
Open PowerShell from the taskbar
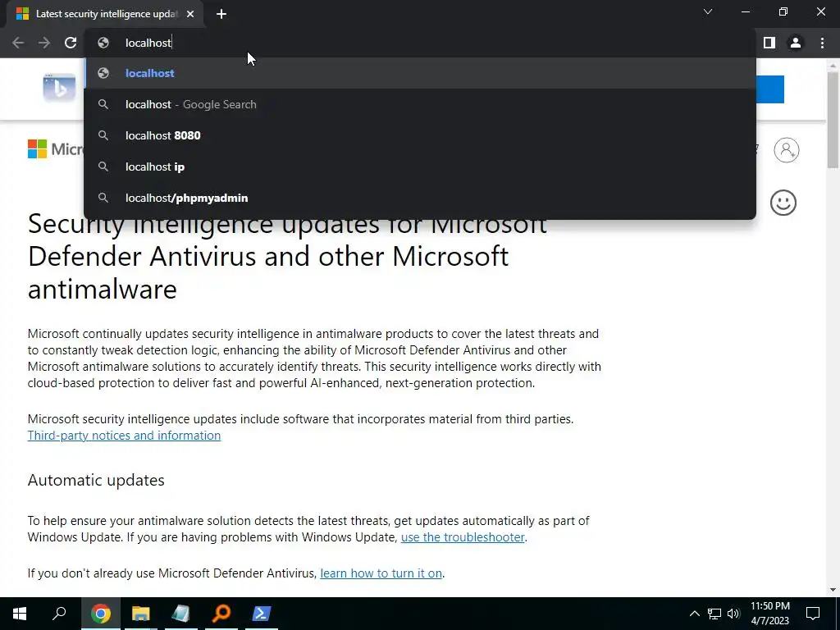coord(262,614)
